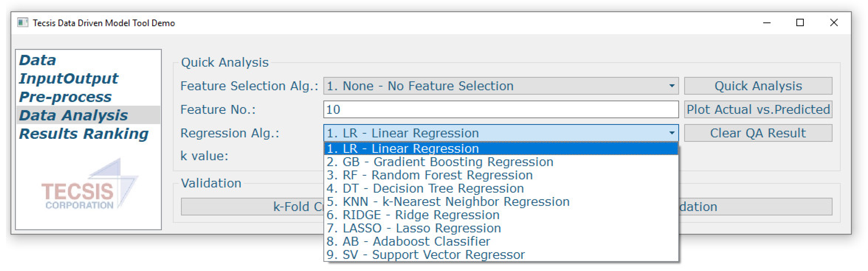Screen dimensions: 868x271
Task: Go to Pre-process section
Action: (x=65, y=97)
